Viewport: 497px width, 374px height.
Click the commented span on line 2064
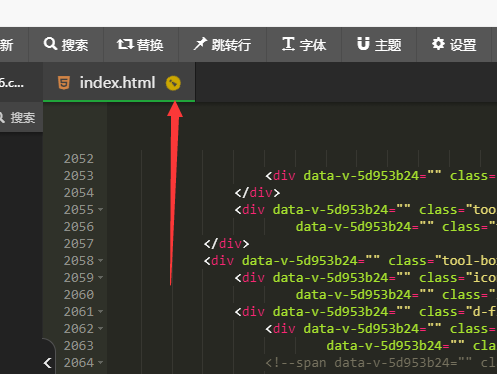(381, 363)
